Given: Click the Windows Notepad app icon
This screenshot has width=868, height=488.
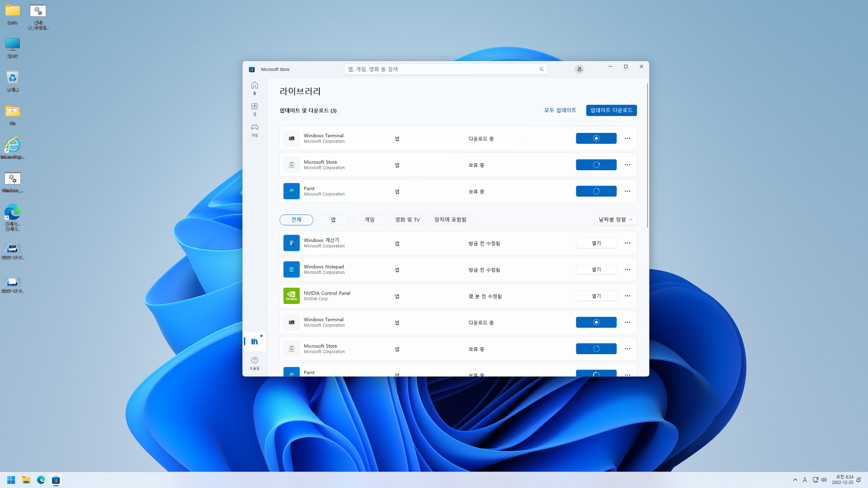Looking at the screenshot, I should coord(292,270).
